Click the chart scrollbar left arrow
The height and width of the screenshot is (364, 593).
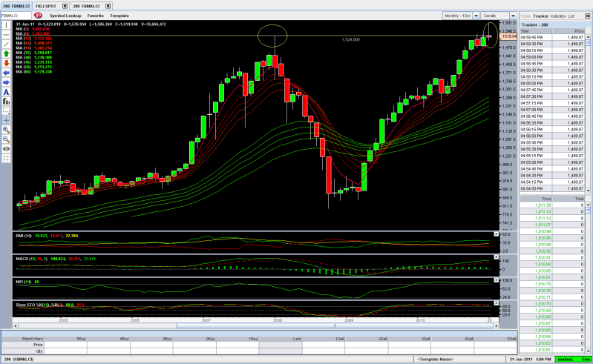click(16, 326)
